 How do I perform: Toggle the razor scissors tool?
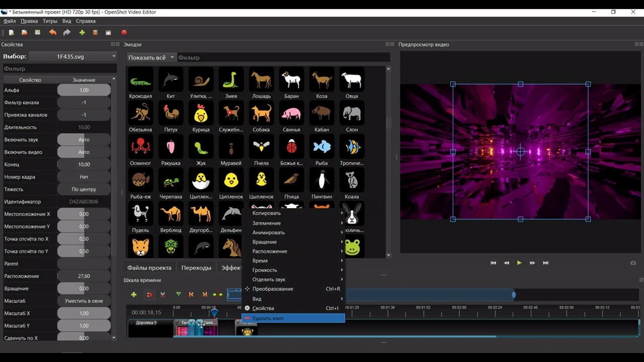(163, 295)
